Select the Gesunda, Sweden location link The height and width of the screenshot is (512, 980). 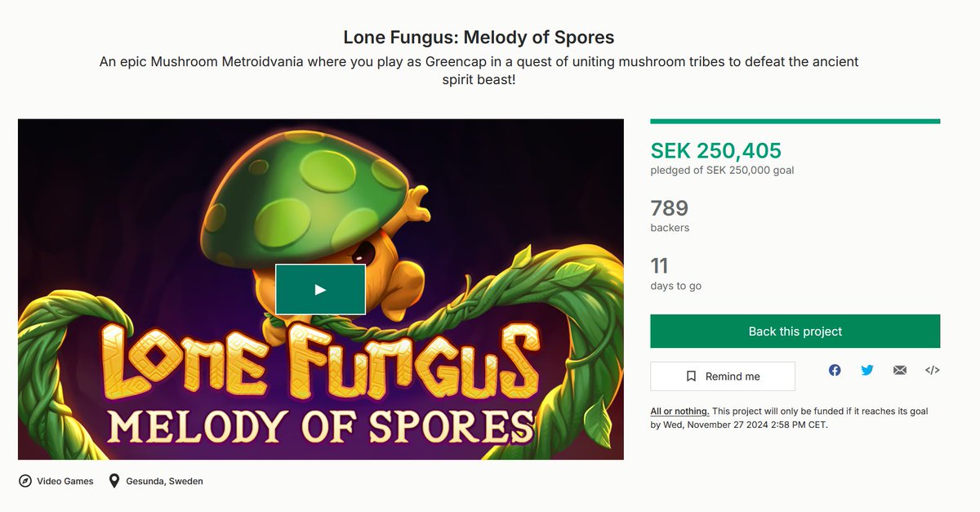[164, 481]
